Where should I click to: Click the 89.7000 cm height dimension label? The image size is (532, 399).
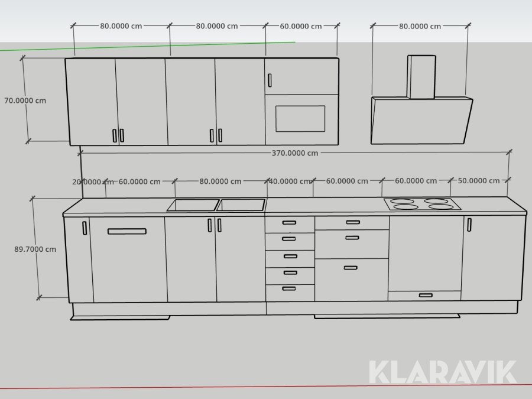[35, 249]
